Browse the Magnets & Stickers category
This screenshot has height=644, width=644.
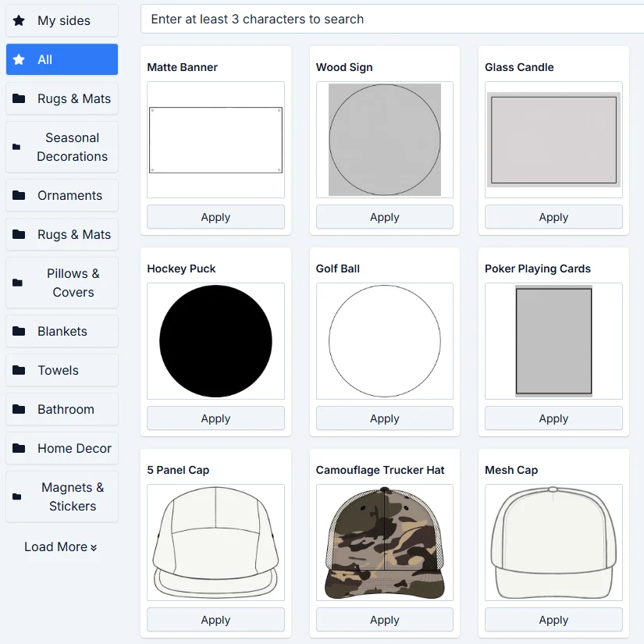[62, 496]
